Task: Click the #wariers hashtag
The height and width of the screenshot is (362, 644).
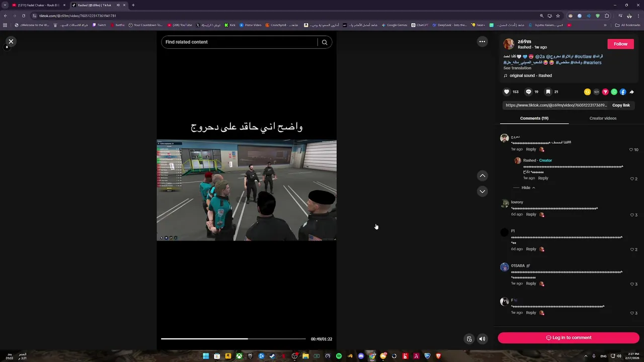Action: coord(592,63)
